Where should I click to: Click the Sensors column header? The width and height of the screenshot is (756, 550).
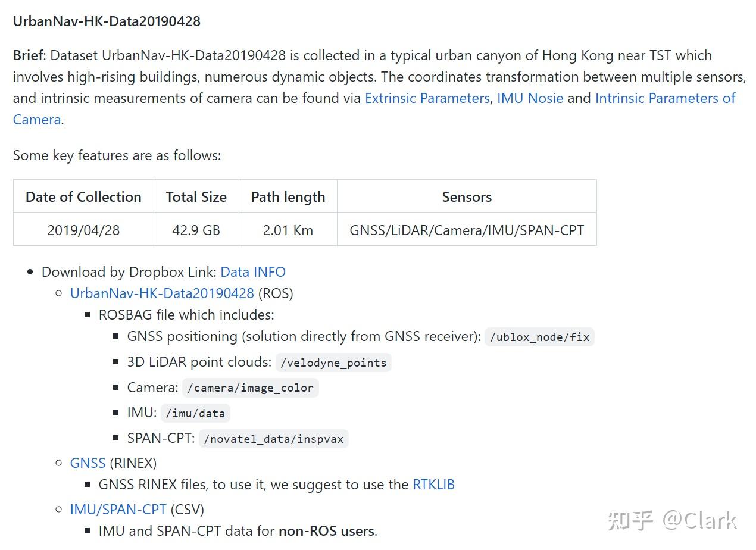pos(467,197)
